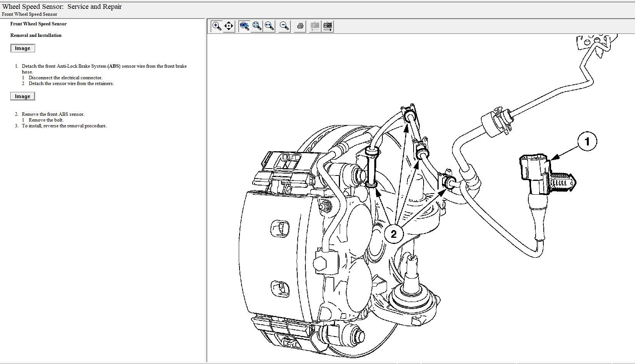This screenshot has height=364, width=635.
Task: Click callout number 2 in the diagram
Action: pyautogui.click(x=394, y=234)
